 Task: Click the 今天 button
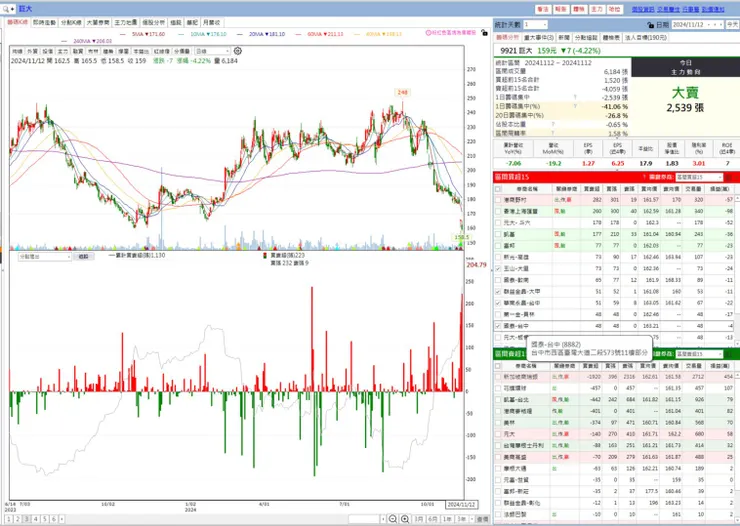click(x=732, y=25)
